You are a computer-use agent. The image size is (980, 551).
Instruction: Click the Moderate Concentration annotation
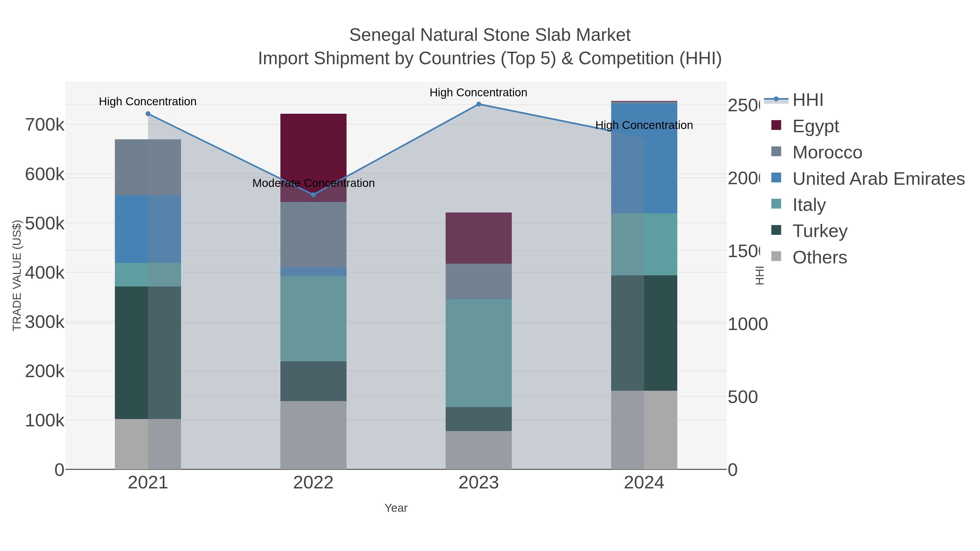click(x=314, y=183)
